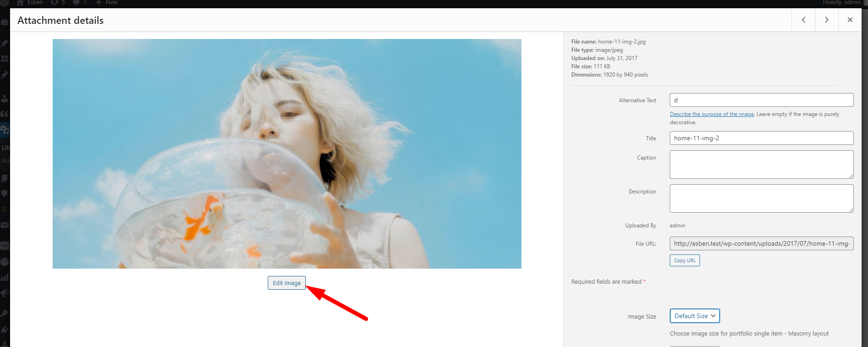Expand the Image Size Default Size dropdown
868x347 pixels.
point(695,316)
